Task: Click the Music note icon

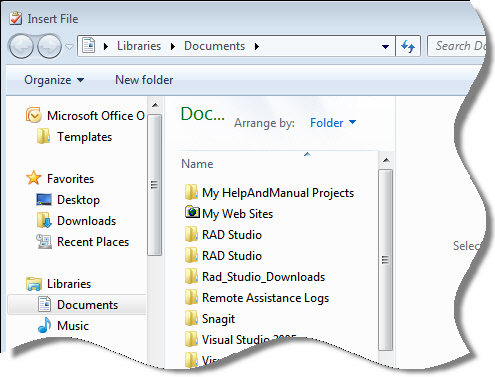Action: coord(44,325)
